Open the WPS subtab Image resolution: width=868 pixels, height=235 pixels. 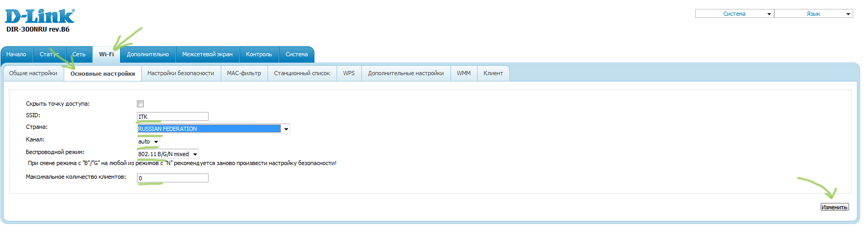coord(349,74)
